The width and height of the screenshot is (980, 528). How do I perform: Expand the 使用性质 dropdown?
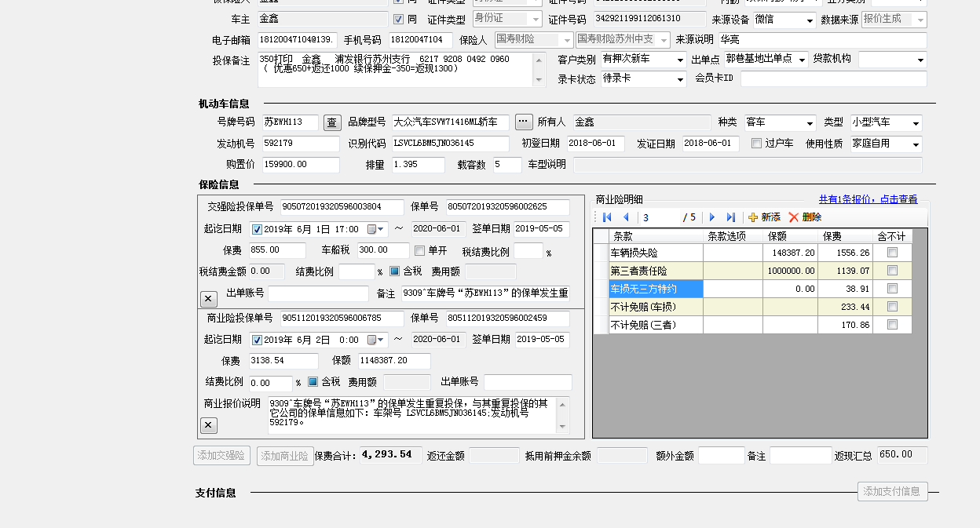(915, 144)
